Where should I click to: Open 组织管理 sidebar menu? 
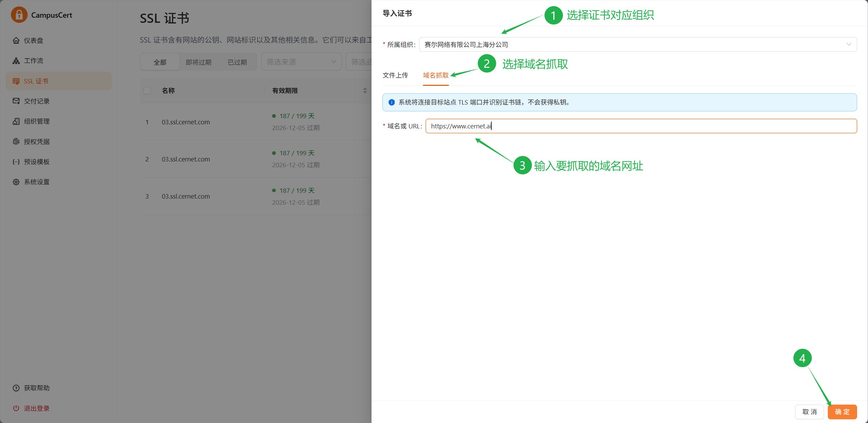[x=59, y=121]
